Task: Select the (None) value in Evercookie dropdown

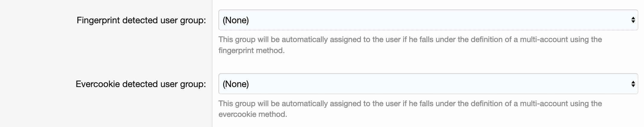Action: click(x=236, y=84)
